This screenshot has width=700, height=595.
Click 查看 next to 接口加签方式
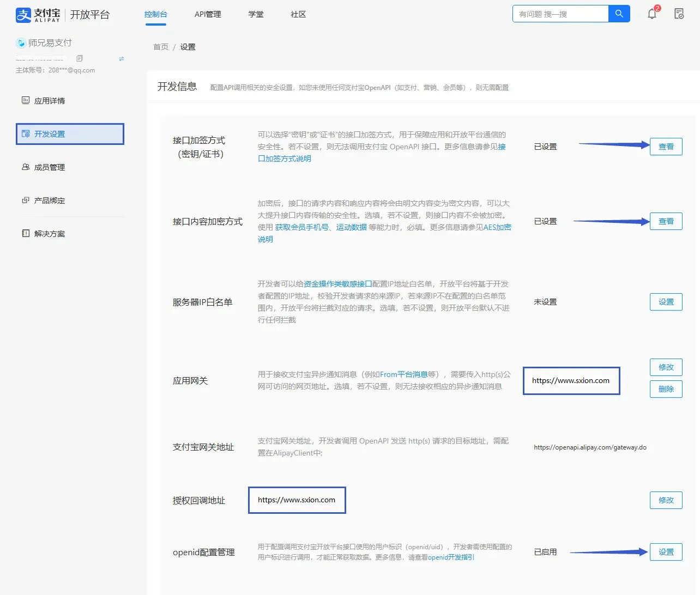[x=666, y=146]
